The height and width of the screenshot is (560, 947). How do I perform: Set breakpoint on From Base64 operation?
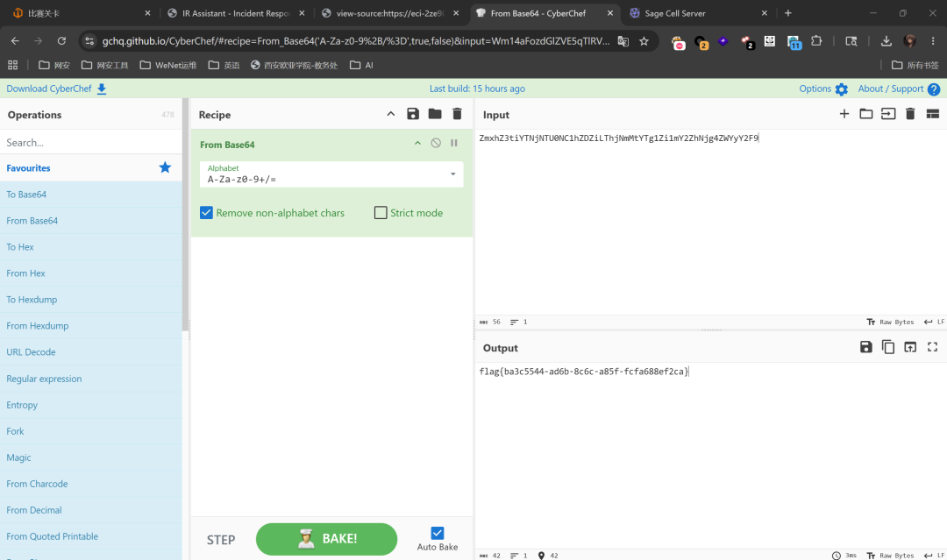[x=453, y=143]
